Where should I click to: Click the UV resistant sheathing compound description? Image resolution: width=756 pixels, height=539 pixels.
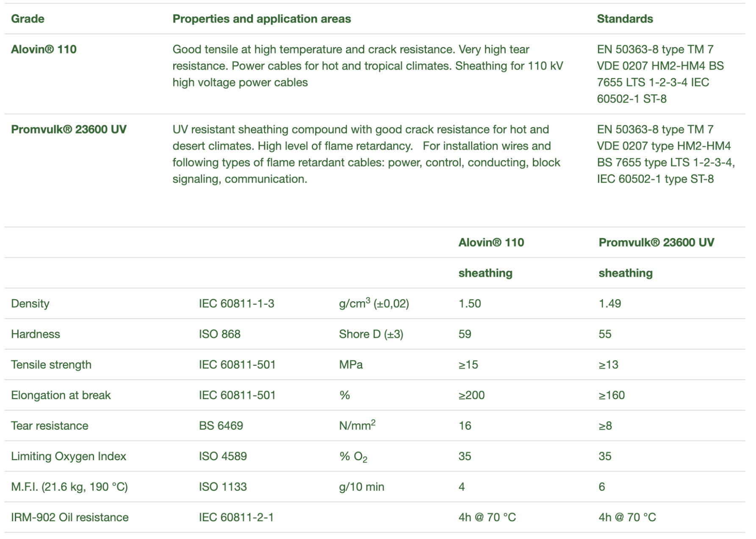366,154
